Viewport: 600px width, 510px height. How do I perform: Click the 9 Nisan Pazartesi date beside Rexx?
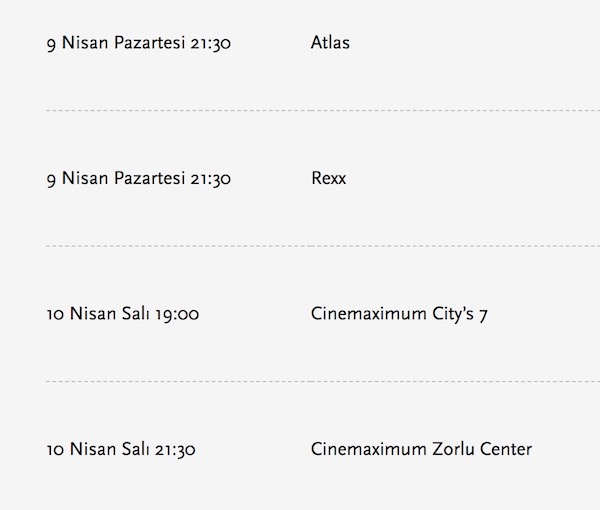click(115, 179)
